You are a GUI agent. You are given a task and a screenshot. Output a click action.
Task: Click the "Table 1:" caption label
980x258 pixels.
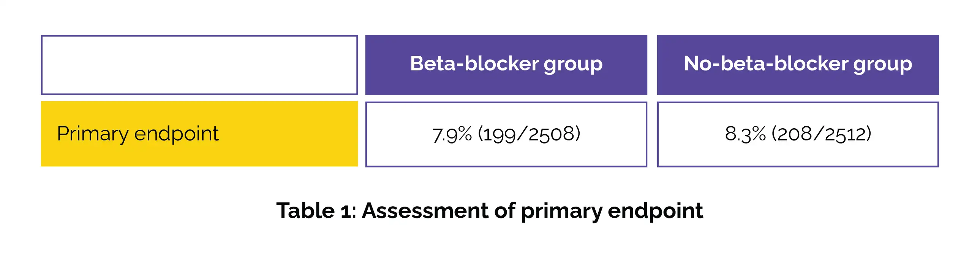tap(316, 210)
